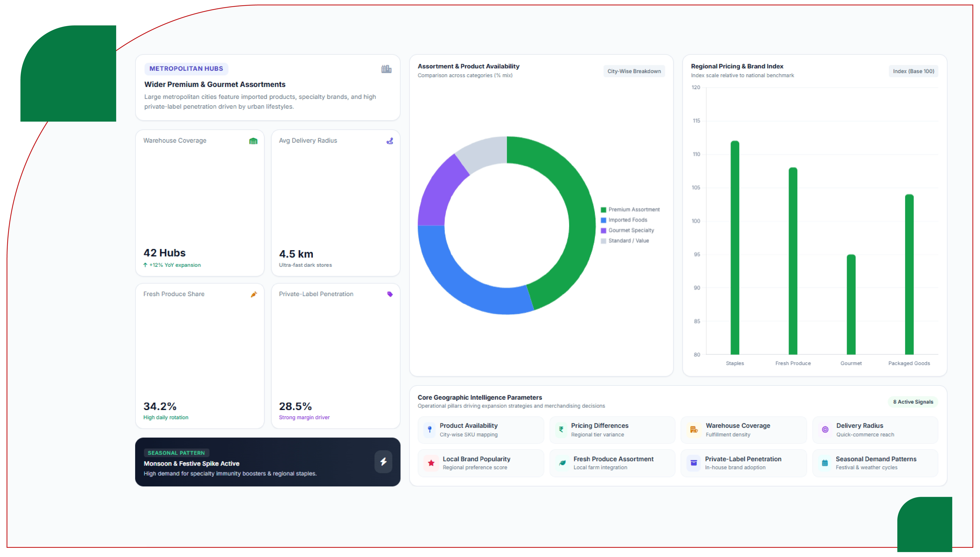980x557 pixels.
Task: Click the box icon beside Private-Label Penetration parameter
Action: coord(693,463)
